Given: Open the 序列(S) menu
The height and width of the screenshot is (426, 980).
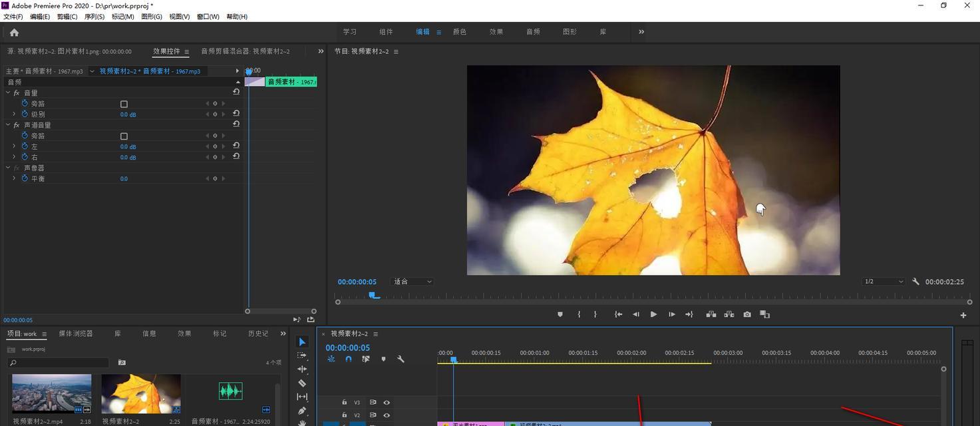Looking at the screenshot, I should click(94, 17).
